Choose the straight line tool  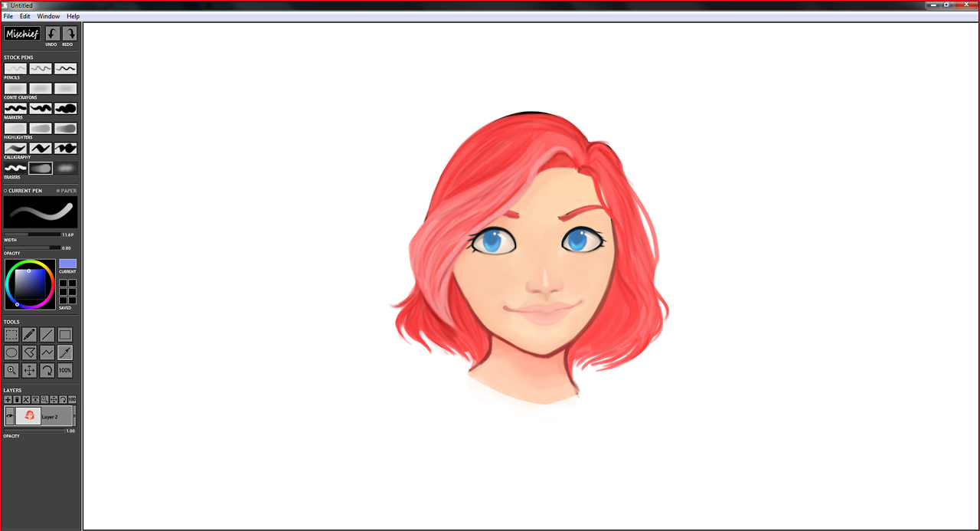(47, 334)
